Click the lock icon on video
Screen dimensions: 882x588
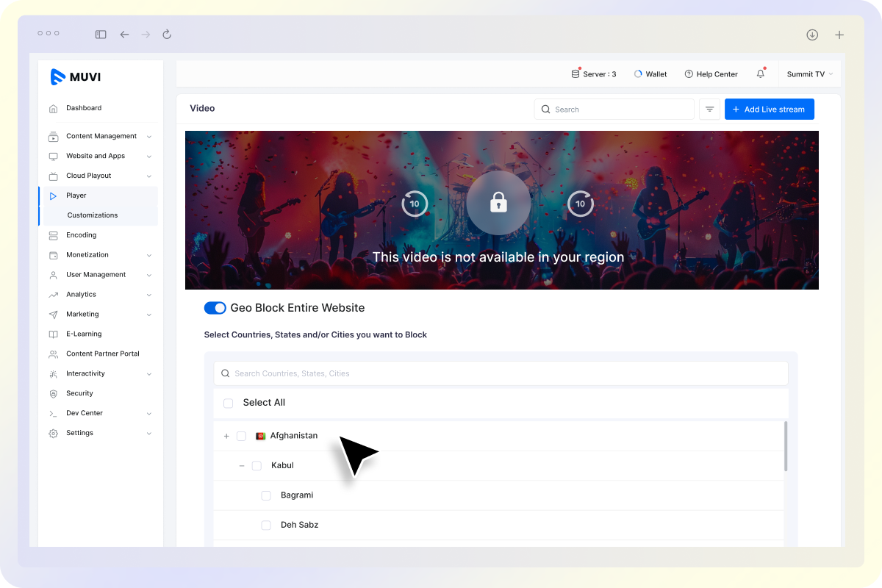click(x=498, y=203)
